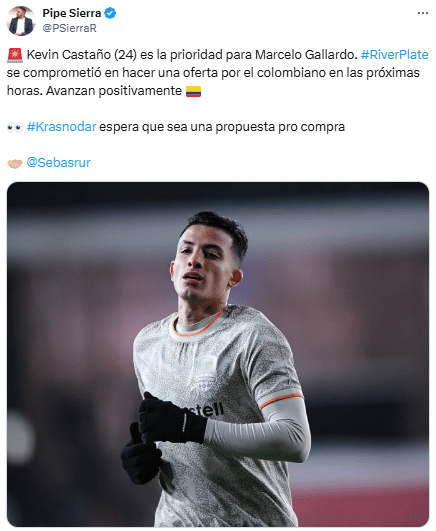The height and width of the screenshot is (531, 436).
Task: Click the 'Avanzan positivamente' text
Action: click(114, 91)
